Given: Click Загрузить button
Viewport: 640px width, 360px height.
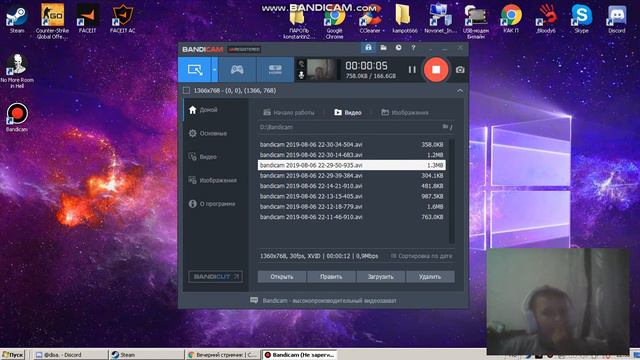Looking at the screenshot, I should coord(380,277).
